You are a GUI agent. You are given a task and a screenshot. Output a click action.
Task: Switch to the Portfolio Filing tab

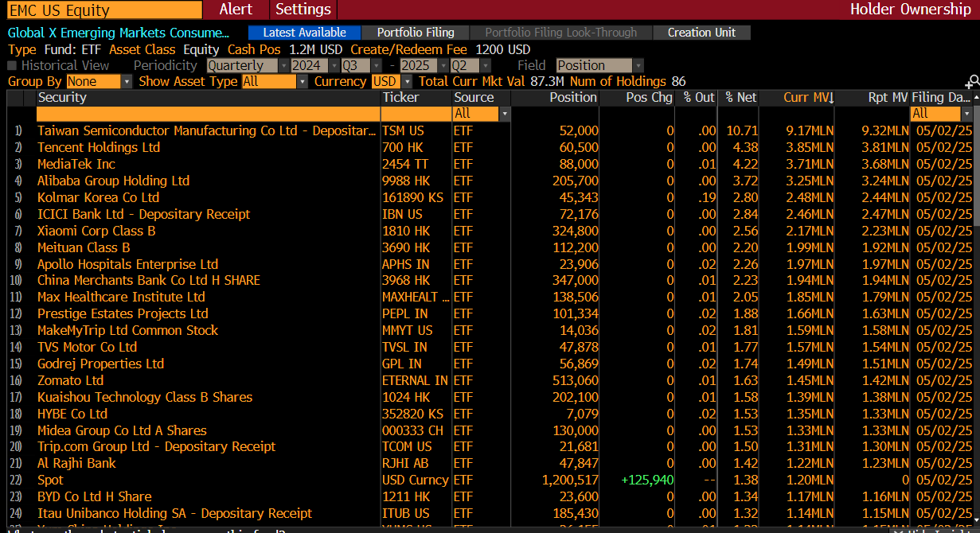416,33
